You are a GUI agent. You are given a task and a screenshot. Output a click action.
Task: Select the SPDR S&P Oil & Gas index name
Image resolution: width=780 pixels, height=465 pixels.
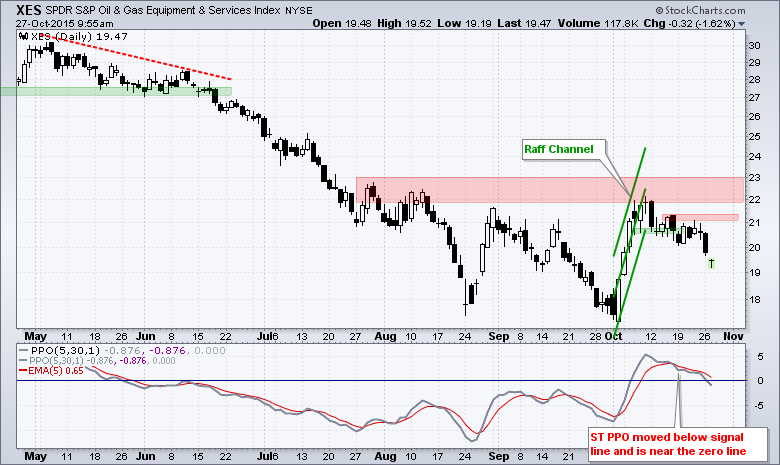click(164, 10)
